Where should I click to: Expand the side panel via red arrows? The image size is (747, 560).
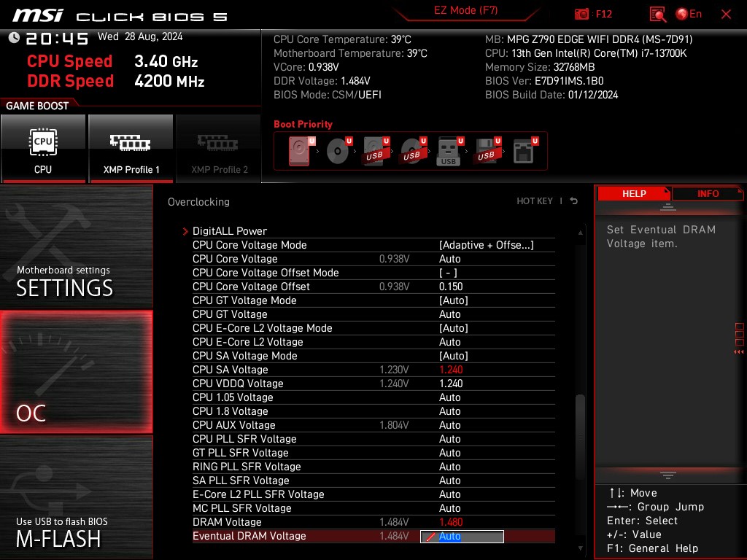pos(739,352)
